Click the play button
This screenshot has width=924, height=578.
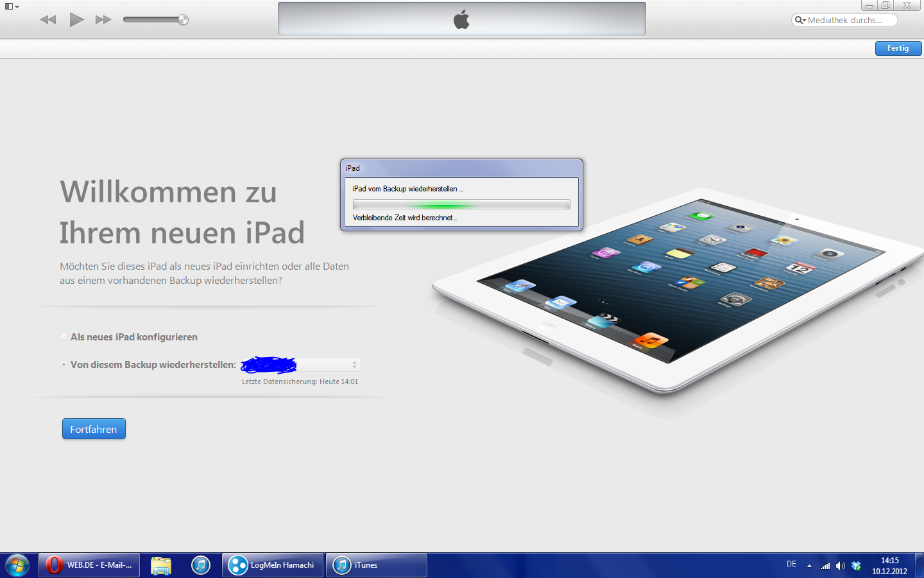(x=76, y=20)
